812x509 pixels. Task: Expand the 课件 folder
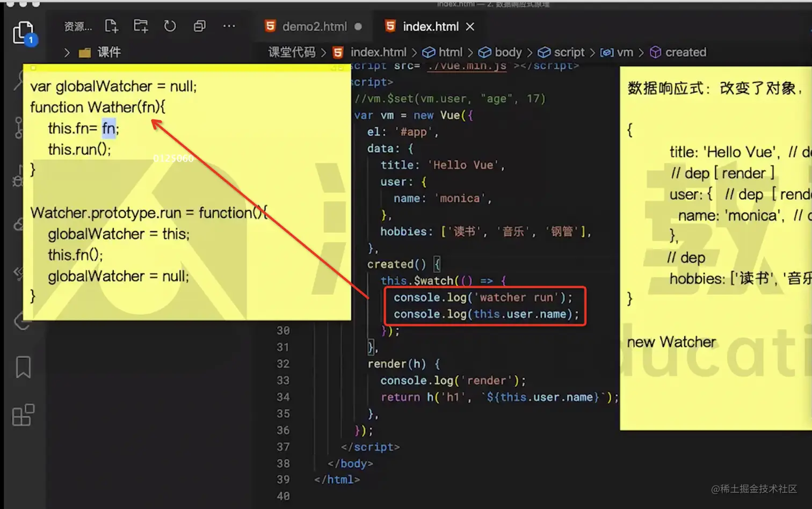pyautogui.click(x=92, y=52)
